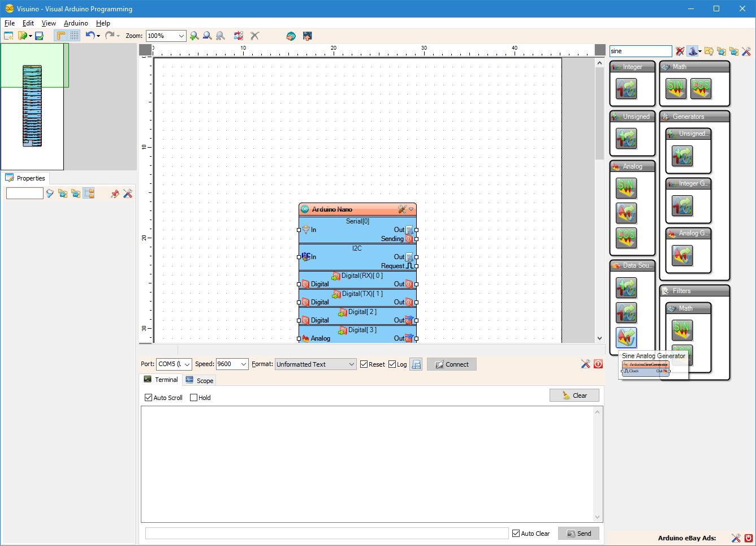The width and height of the screenshot is (756, 546).
Task: Select the SIN component in Math group
Action: point(676,88)
